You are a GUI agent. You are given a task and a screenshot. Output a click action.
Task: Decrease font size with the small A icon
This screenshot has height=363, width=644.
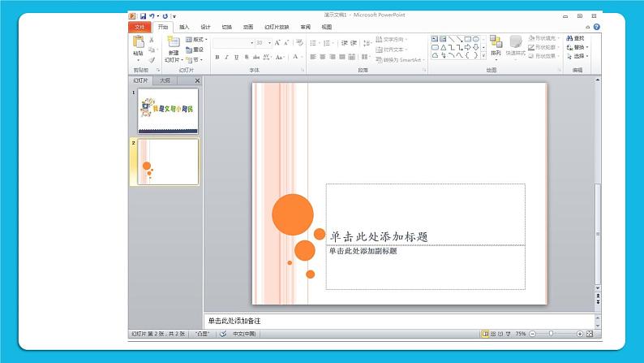tap(286, 43)
